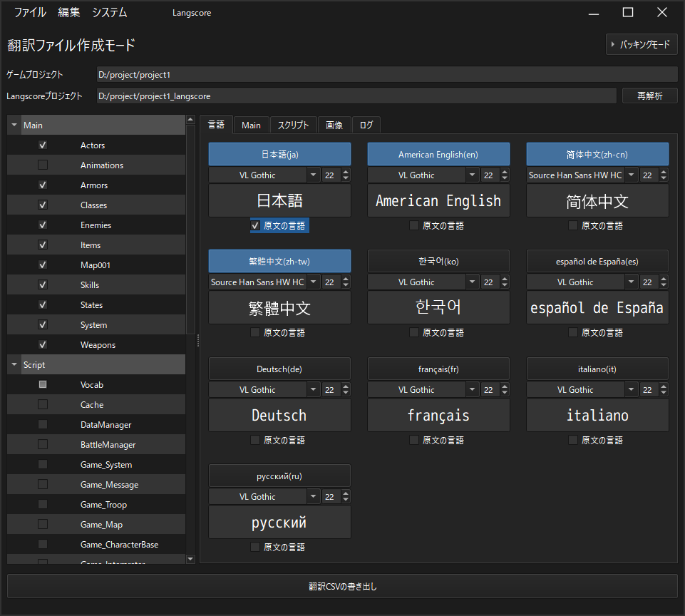Viewport: 685px width, 616px height.
Task: Enable the Deutsch(de) language button
Action: pos(279,369)
